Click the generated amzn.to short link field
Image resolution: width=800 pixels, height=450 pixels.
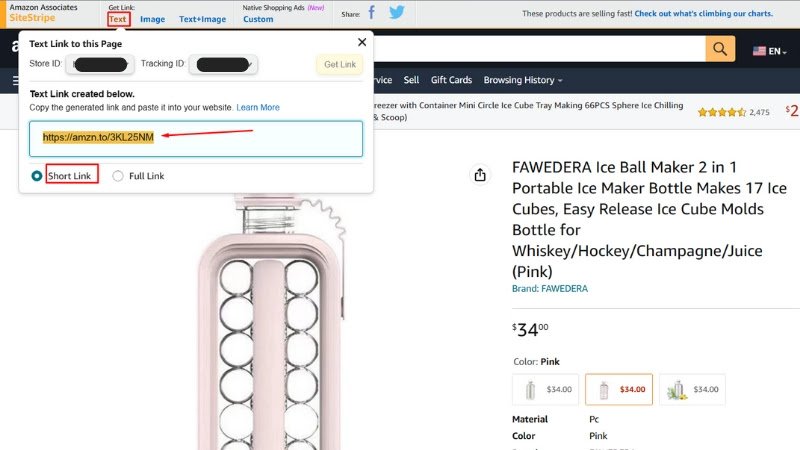click(196, 138)
